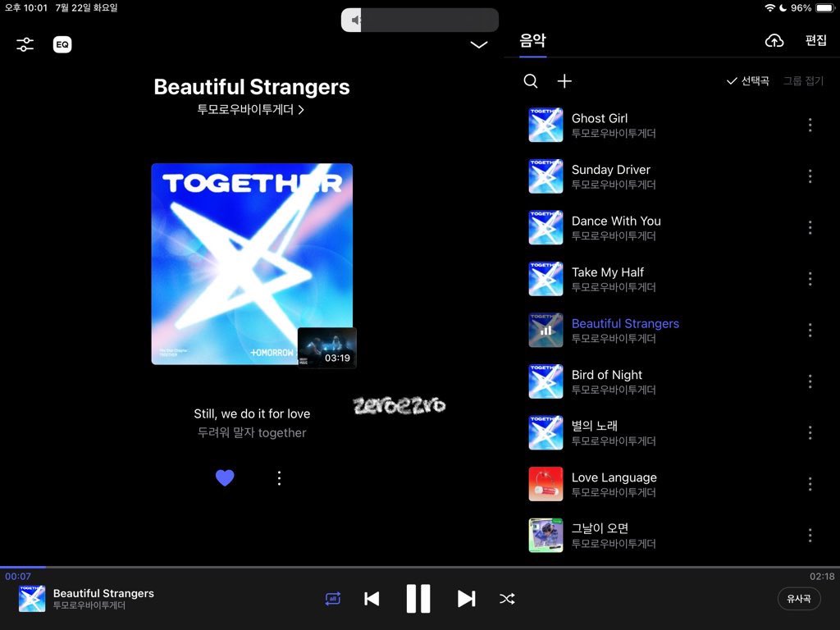Tap 그룹 접기 to collapse groups

click(x=803, y=81)
